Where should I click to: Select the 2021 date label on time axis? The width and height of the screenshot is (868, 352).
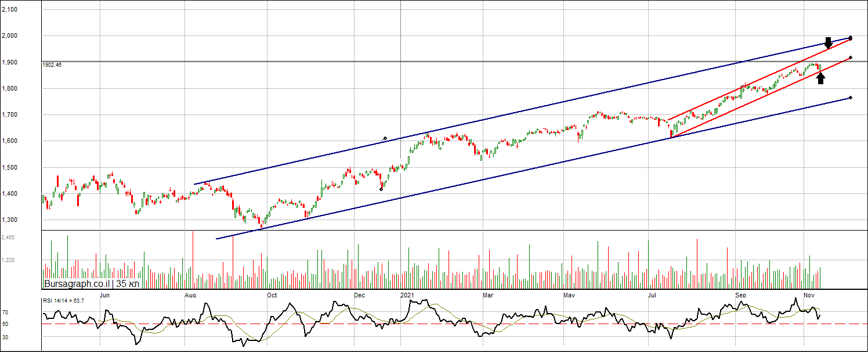click(408, 295)
